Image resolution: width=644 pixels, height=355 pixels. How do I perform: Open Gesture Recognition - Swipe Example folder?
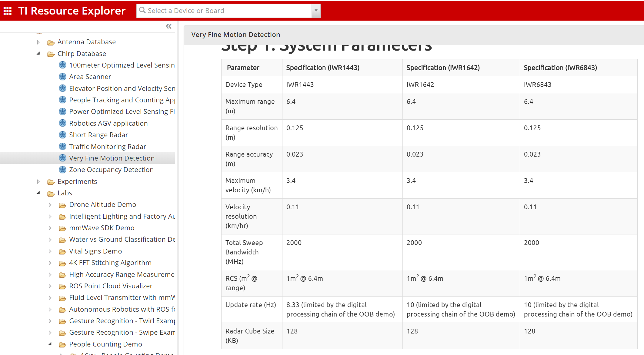[x=122, y=332]
